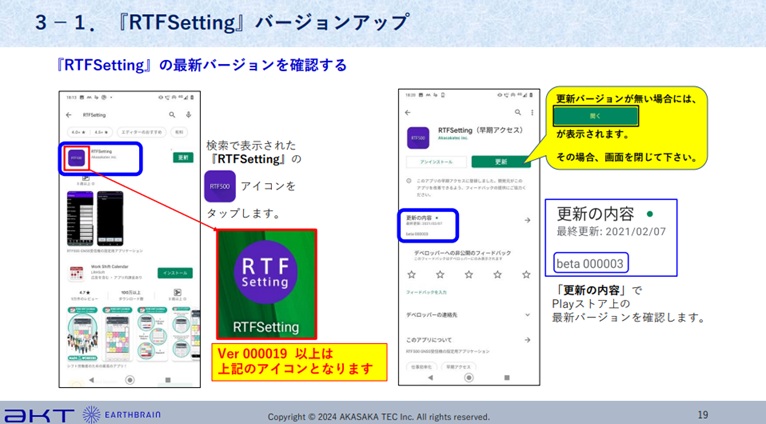
Task: Click Ver 000019 以上は yellow note text
Action: 275,354
